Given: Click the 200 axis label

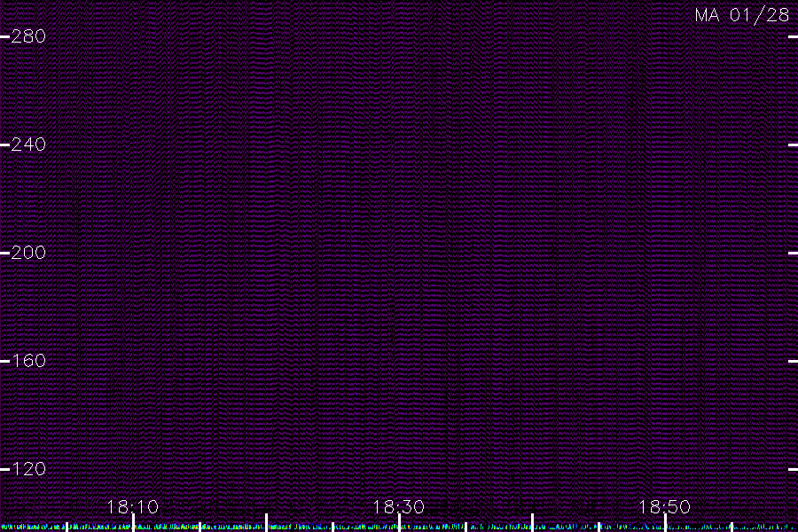Looking at the screenshot, I should (x=28, y=253).
